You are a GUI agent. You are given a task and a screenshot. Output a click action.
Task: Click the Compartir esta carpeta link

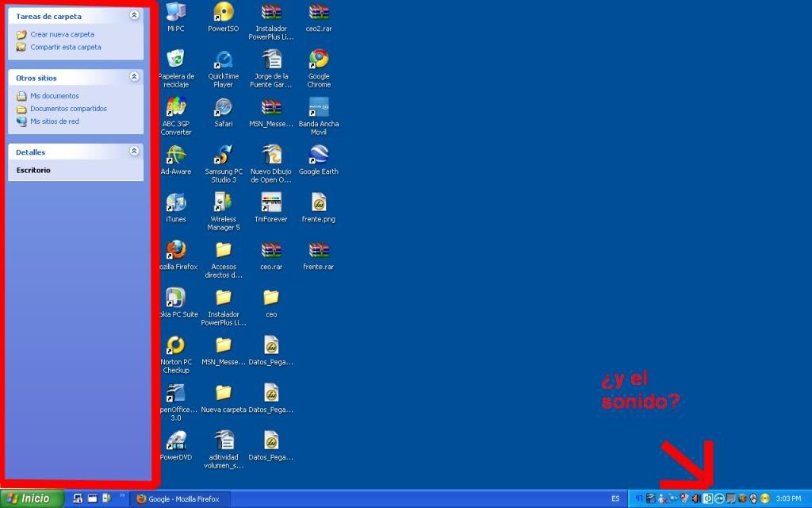(65, 48)
